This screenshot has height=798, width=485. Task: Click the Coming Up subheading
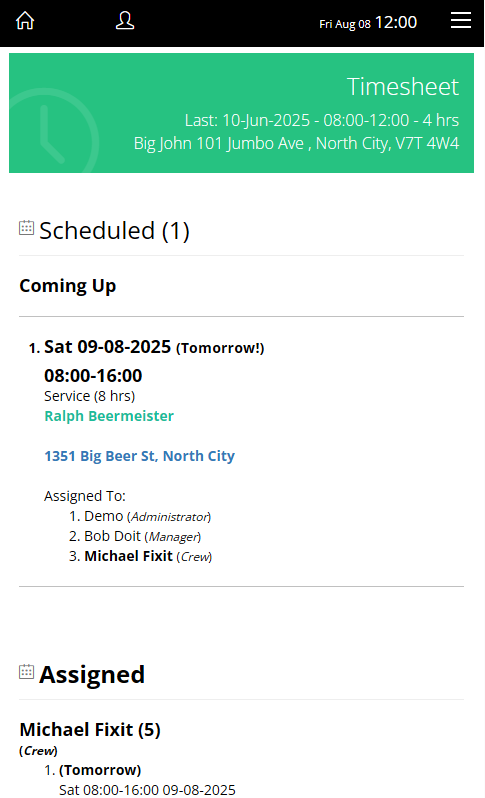68,286
